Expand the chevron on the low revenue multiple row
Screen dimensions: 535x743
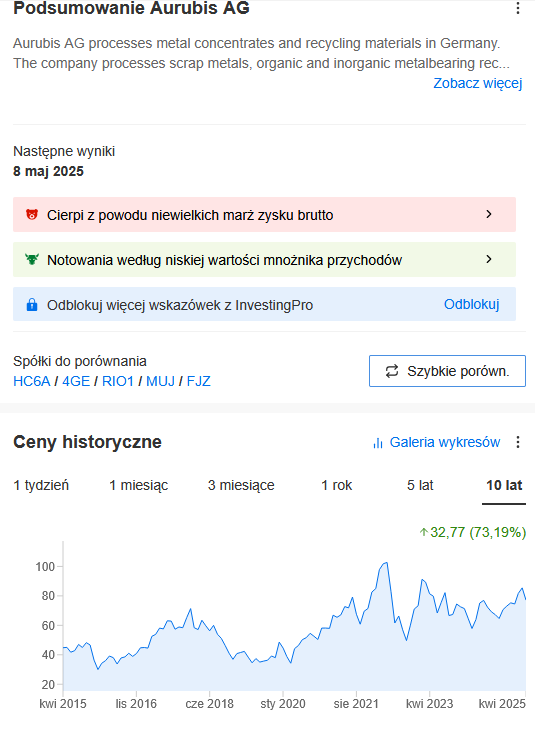coord(489,259)
